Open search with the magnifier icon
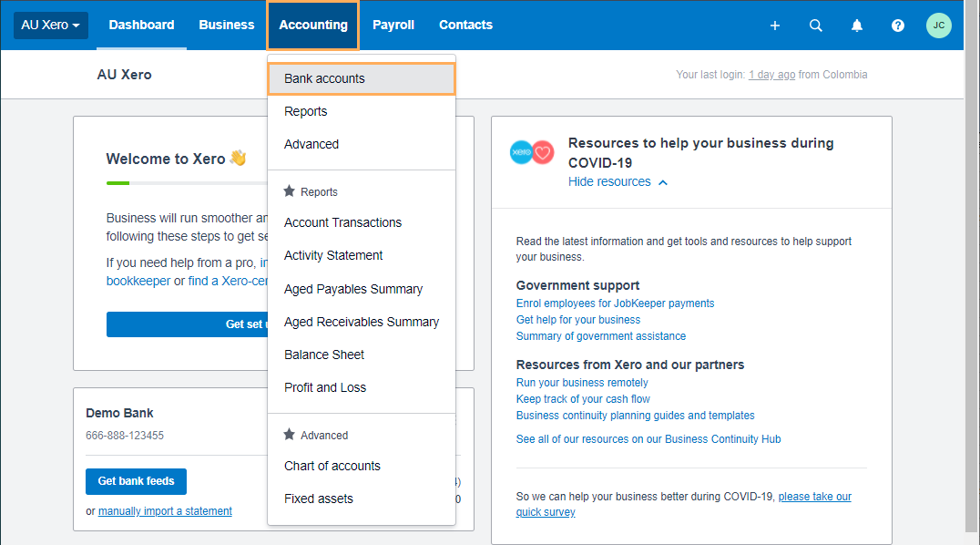Image resolution: width=980 pixels, height=545 pixels. [x=816, y=26]
